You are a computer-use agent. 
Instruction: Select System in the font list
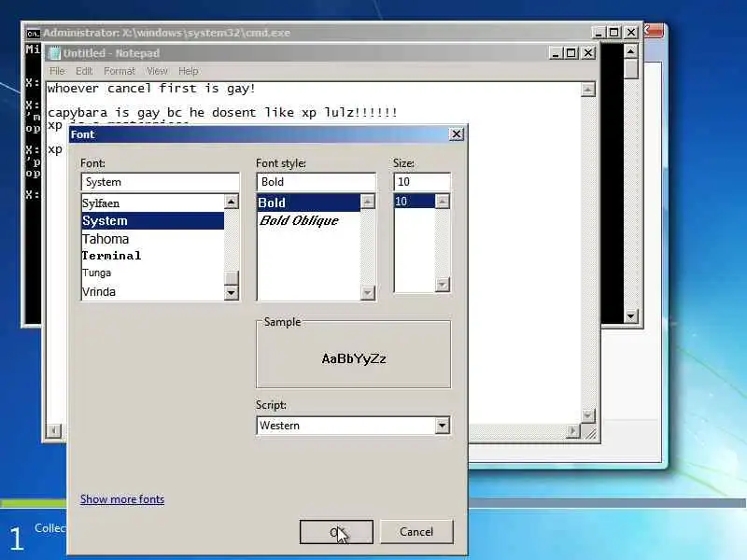point(152,221)
